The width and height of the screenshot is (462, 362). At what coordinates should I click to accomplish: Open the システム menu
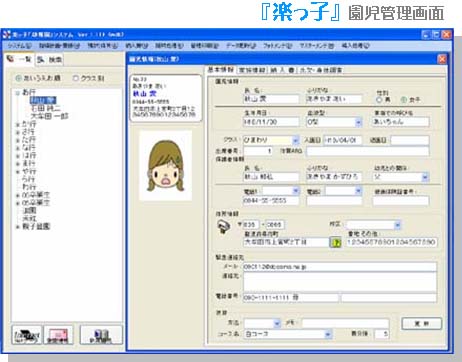(x=19, y=46)
